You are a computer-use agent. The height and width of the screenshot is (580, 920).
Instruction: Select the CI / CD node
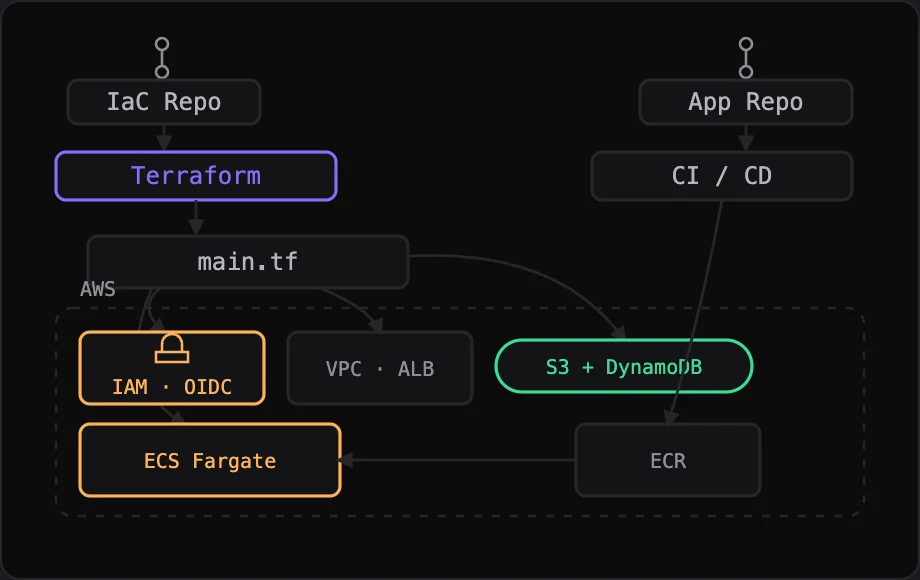click(722, 176)
